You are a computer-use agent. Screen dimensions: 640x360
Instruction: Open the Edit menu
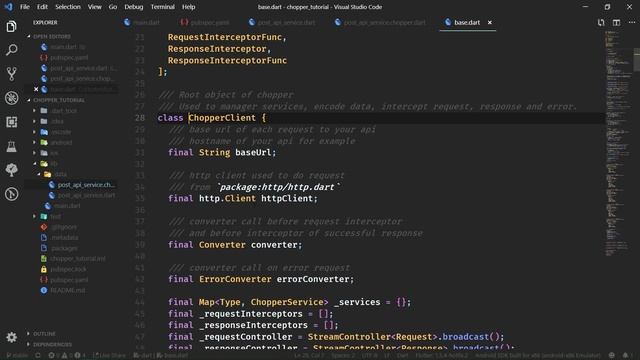coord(42,7)
